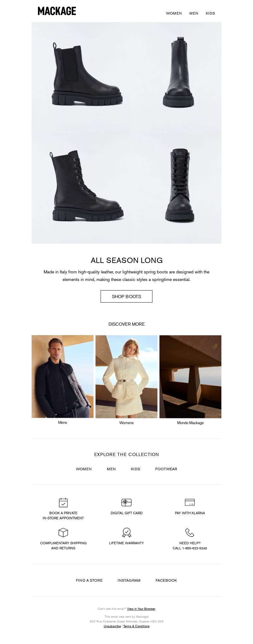Visit the Facebook link

tap(166, 580)
